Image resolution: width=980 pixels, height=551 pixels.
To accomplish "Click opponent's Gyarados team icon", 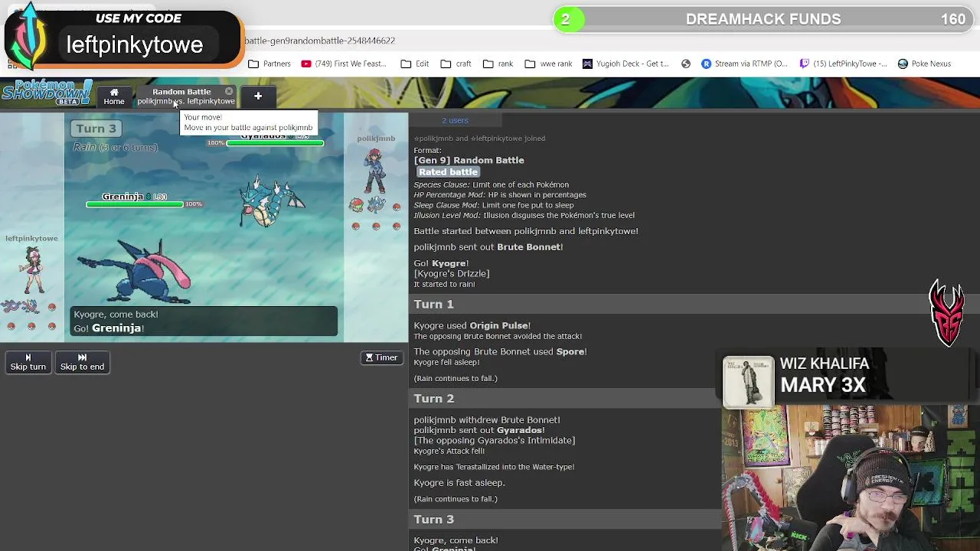I will tap(376, 205).
